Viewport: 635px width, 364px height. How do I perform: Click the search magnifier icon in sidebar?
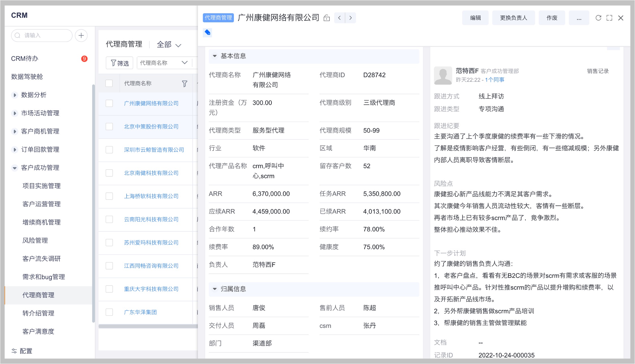click(18, 36)
